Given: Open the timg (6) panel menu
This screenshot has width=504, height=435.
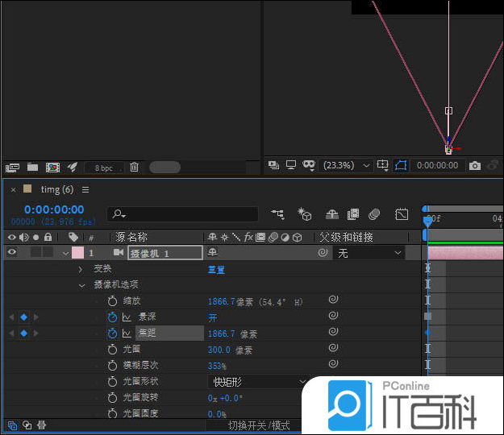Looking at the screenshot, I should [85, 190].
